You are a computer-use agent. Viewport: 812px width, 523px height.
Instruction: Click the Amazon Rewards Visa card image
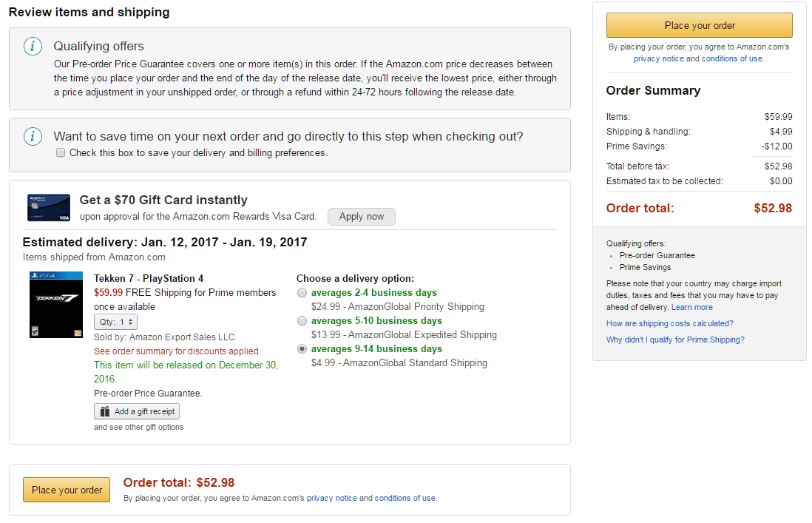49,208
